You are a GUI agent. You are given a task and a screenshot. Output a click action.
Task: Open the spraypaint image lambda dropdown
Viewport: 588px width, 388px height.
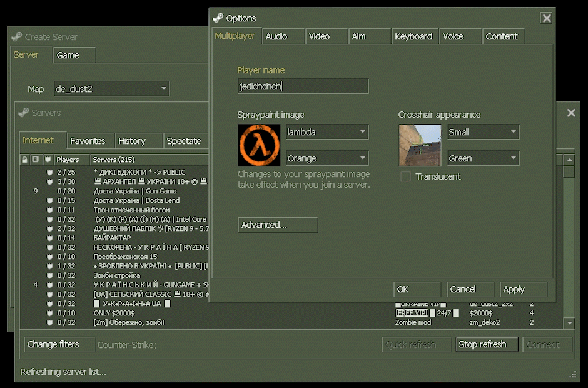pyautogui.click(x=327, y=132)
